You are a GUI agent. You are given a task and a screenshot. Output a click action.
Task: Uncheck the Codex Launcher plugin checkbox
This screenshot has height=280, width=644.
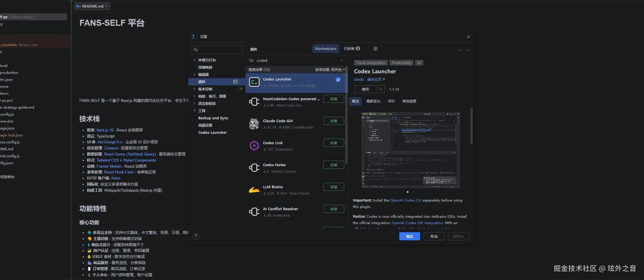(338, 80)
